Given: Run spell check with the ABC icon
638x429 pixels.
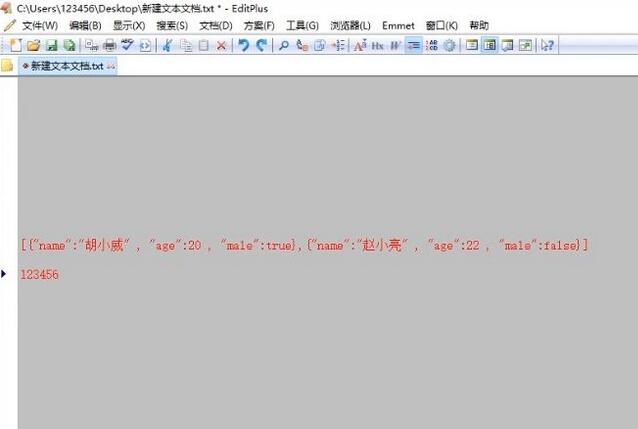Looking at the screenshot, I should coord(127,45).
